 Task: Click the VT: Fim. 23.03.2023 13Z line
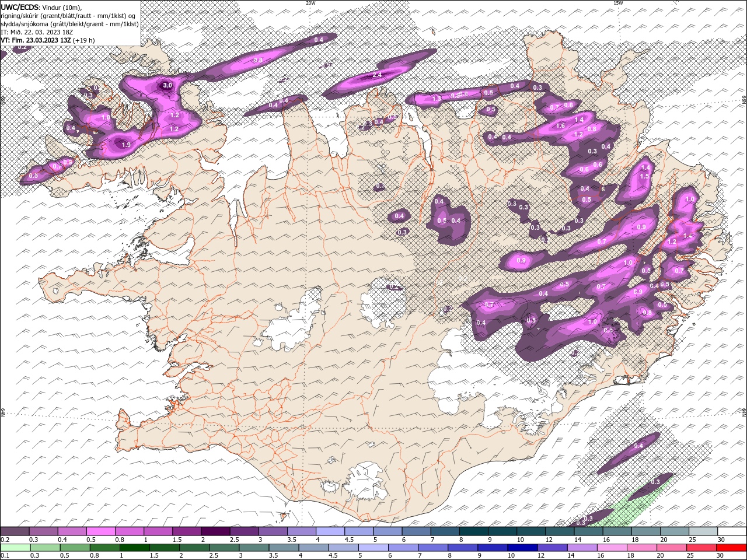point(48,40)
